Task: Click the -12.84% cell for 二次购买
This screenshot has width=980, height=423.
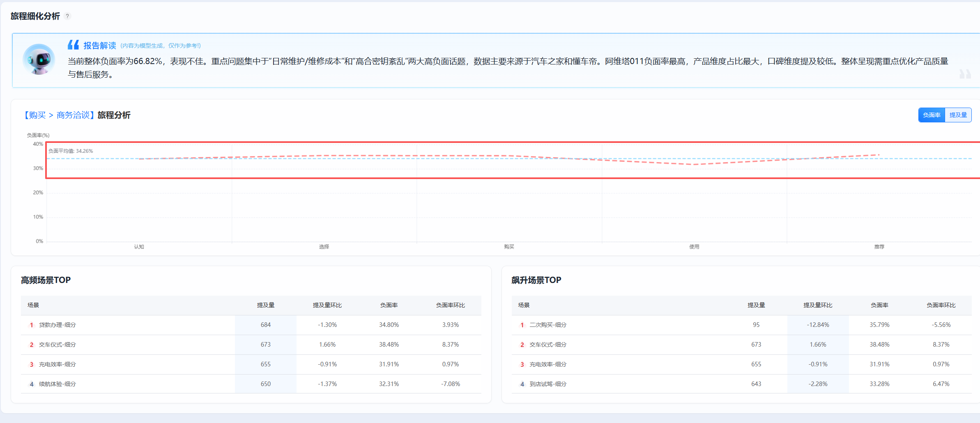Action: 818,325
